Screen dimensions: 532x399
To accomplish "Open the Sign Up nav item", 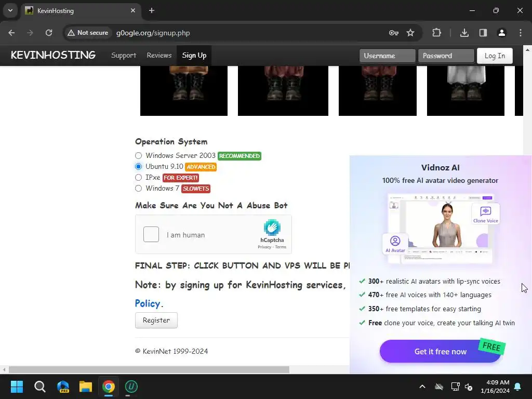I will click(194, 55).
